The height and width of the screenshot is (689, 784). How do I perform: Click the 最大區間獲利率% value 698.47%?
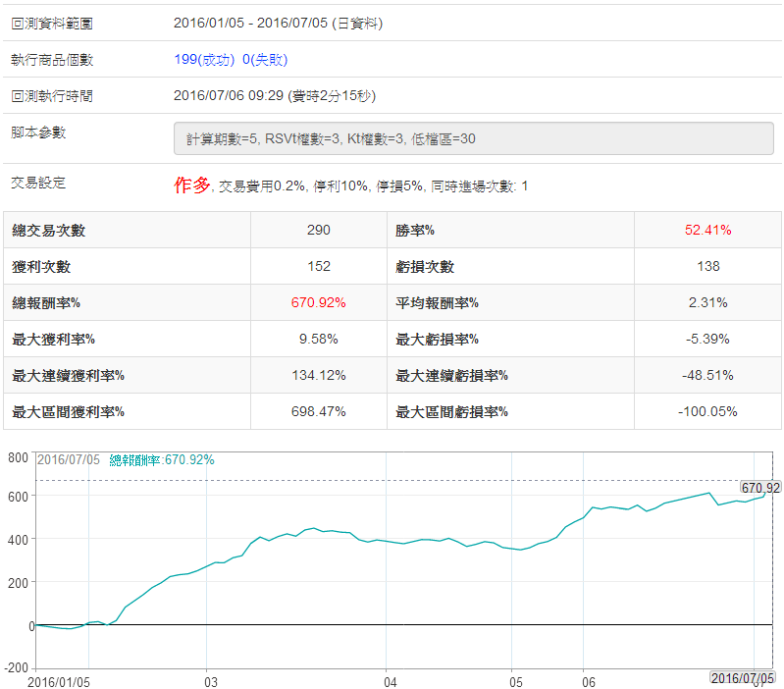coord(318,411)
